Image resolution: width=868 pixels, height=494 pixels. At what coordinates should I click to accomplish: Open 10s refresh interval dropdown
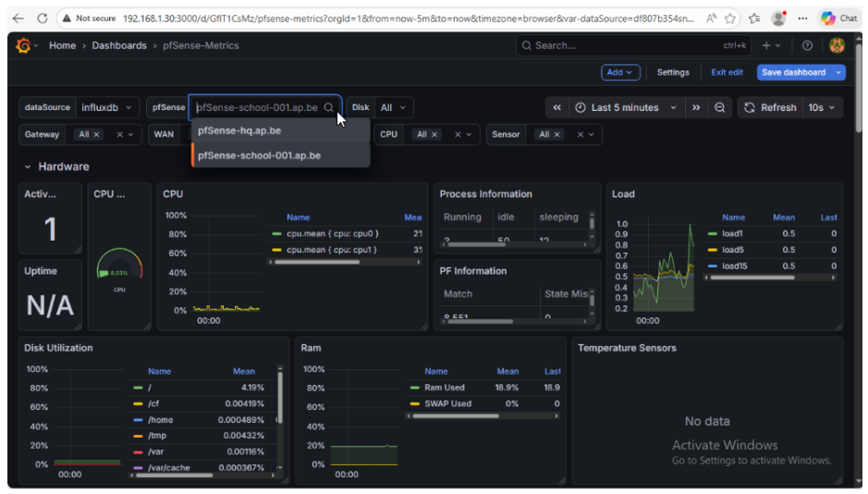pyautogui.click(x=822, y=107)
